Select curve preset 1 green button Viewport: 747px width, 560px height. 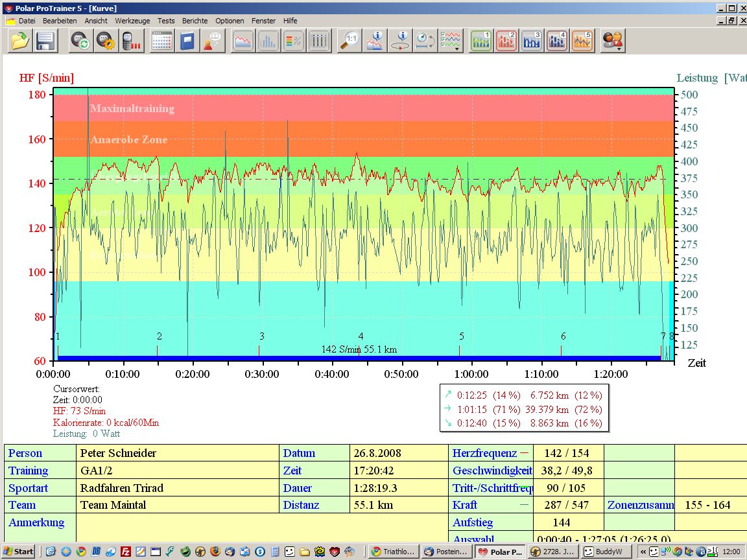[481, 41]
